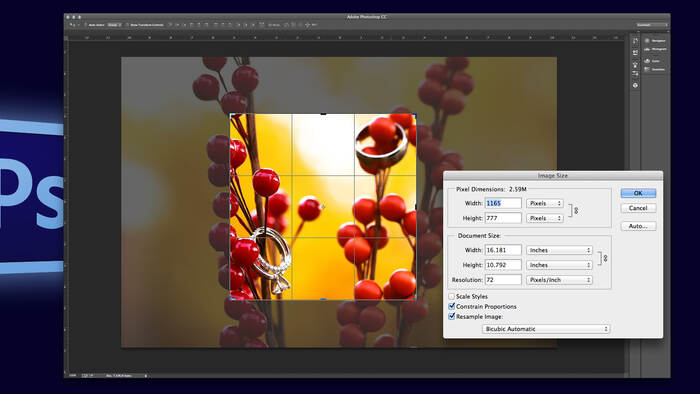
Task: Select the Resolution field showing 72
Action: pyautogui.click(x=503, y=279)
